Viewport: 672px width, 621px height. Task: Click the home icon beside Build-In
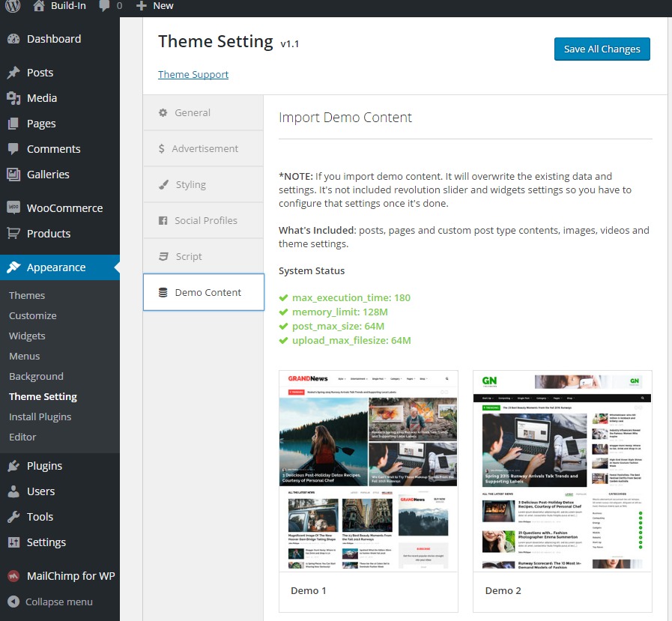click(x=39, y=5)
